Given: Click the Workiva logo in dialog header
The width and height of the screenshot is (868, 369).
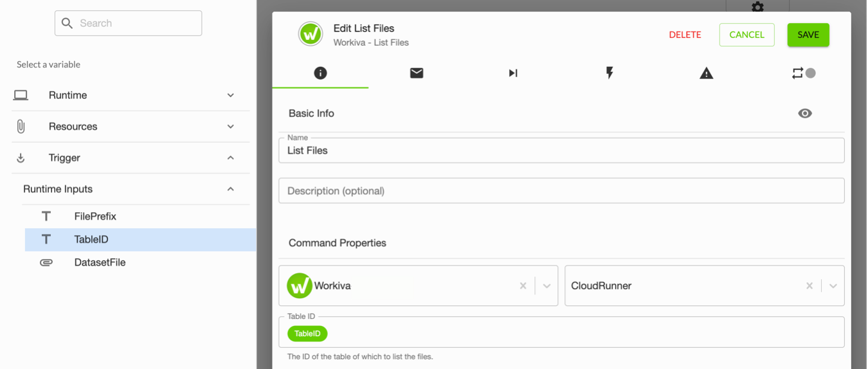Looking at the screenshot, I should (311, 34).
